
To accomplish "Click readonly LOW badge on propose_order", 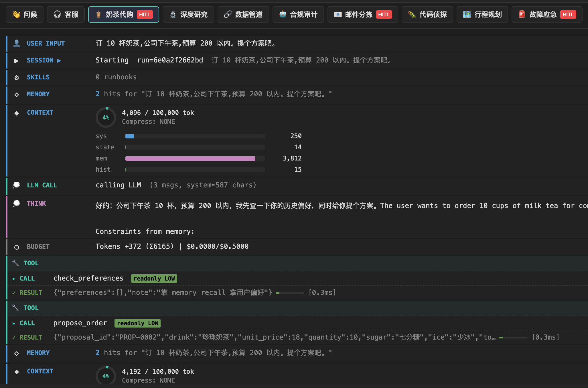I will click(137, 323).
